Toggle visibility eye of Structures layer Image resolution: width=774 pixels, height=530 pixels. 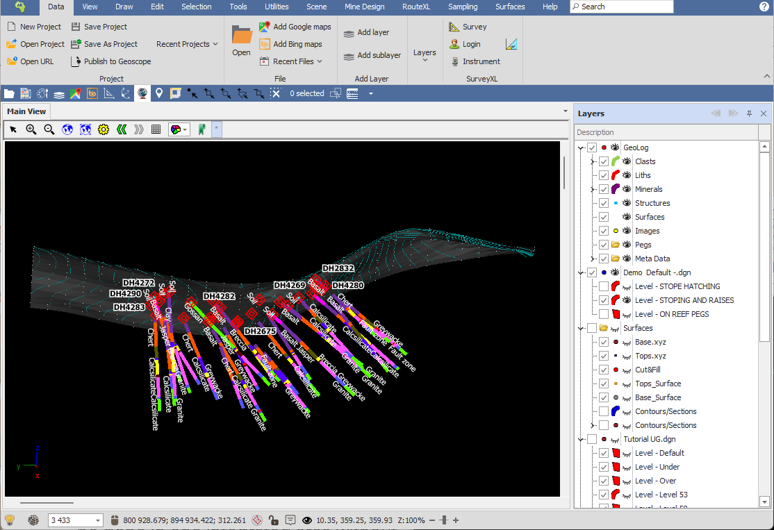pos(627,203)
